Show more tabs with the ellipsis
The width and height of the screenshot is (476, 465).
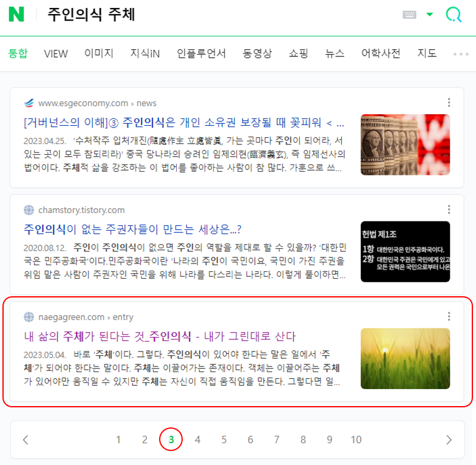point(461,54)
